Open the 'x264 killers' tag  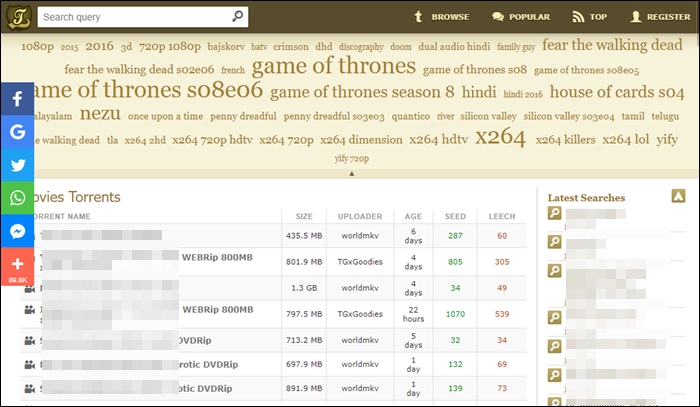coord(565,140)
